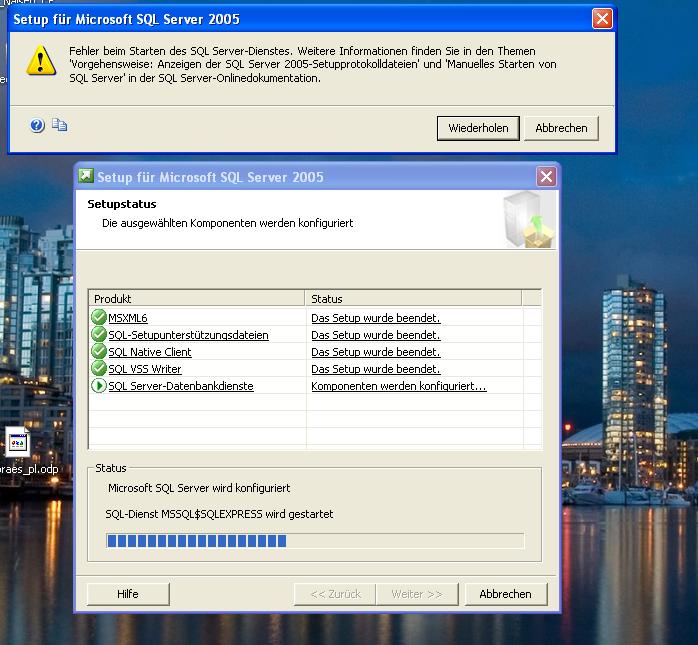Image resolution: width=698 pixels, height=645 pixels.
Task: Click MSXML6 status 'Das Setup wurde beendet.'
Action: (376, 318)
